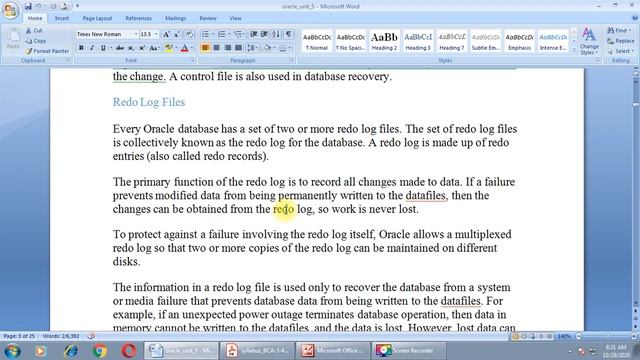Click Change Styles button
The width and height of the screenshot is (640, 360).
tap(589, 41)
